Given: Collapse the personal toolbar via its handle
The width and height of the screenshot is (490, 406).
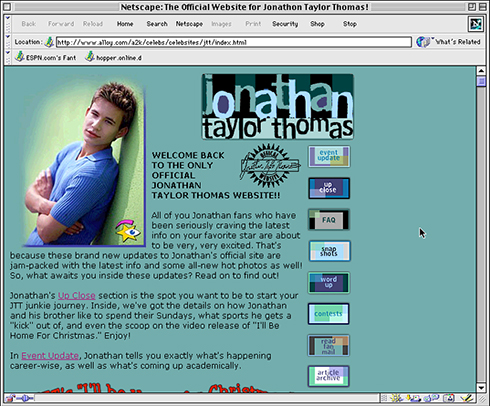Looking at the screenshot, I should (x=8, y=57).
